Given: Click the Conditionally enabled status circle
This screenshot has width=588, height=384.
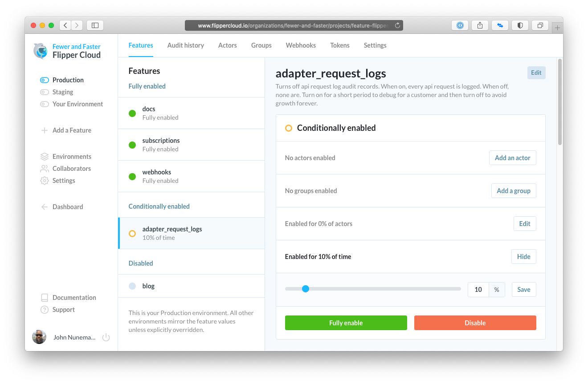Looking at the screenshot, I should pyautogui.click(x=289, y=128).
